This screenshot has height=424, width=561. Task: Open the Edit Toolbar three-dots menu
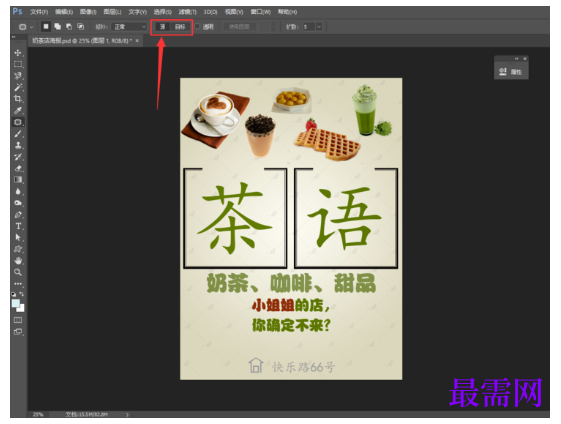pos(18,284)
